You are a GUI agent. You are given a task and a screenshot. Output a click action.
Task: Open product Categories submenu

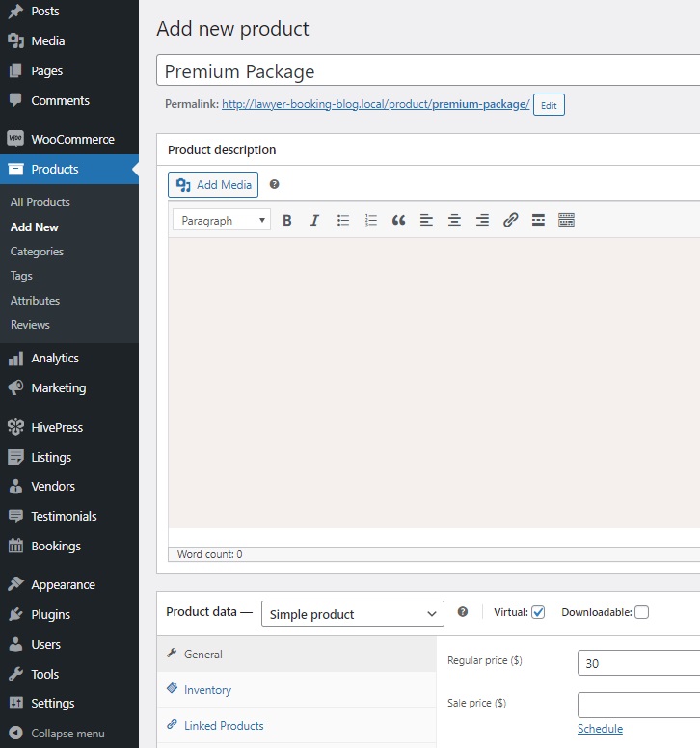coord(37,252)
